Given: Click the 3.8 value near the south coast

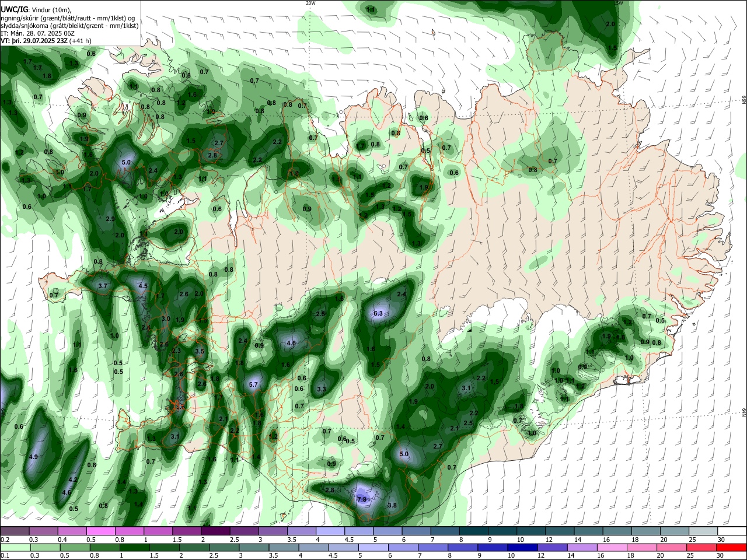Looking at the screenshot, I should click(x=392, y=505).
